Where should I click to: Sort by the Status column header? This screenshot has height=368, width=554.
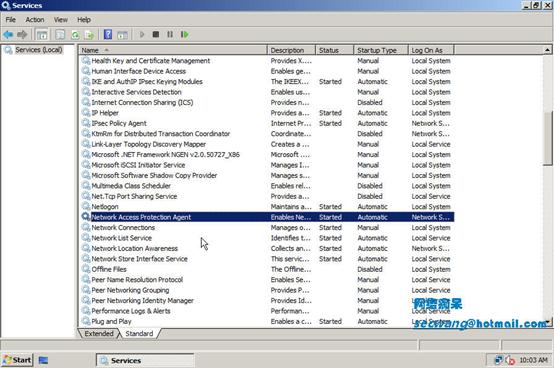(x=334, y=50)
